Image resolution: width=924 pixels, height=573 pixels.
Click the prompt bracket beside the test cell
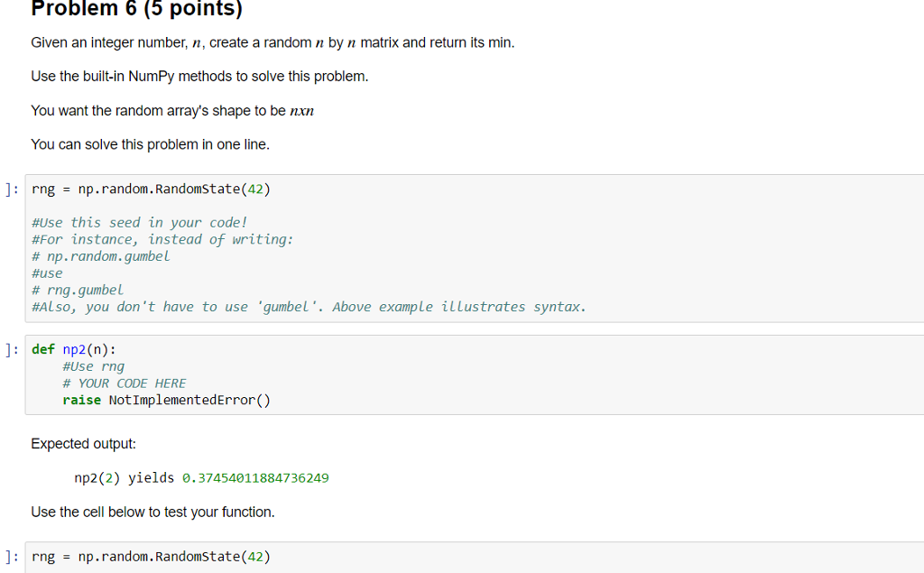pyautogui.click(x=11, y=556)
